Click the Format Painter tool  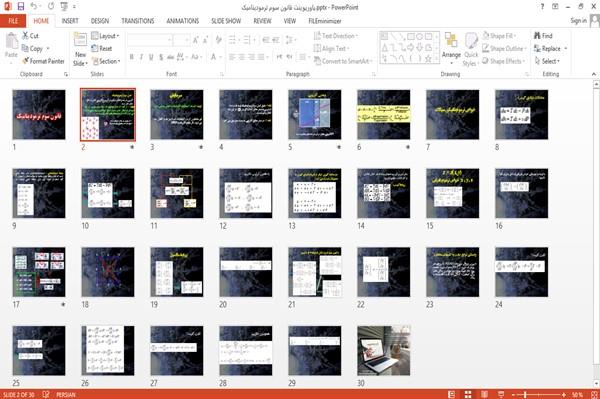(43, 61)
